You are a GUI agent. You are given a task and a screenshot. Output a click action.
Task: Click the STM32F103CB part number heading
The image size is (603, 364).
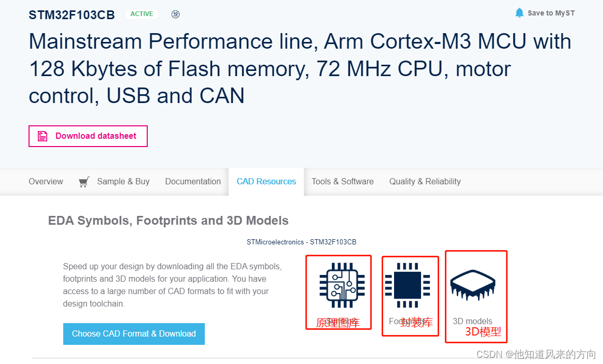click(72, 14)
